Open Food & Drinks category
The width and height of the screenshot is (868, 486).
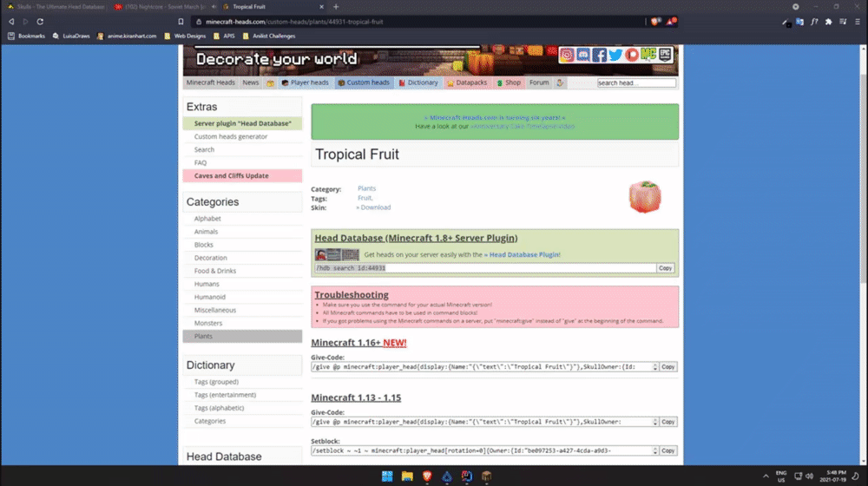click(214, 271)
